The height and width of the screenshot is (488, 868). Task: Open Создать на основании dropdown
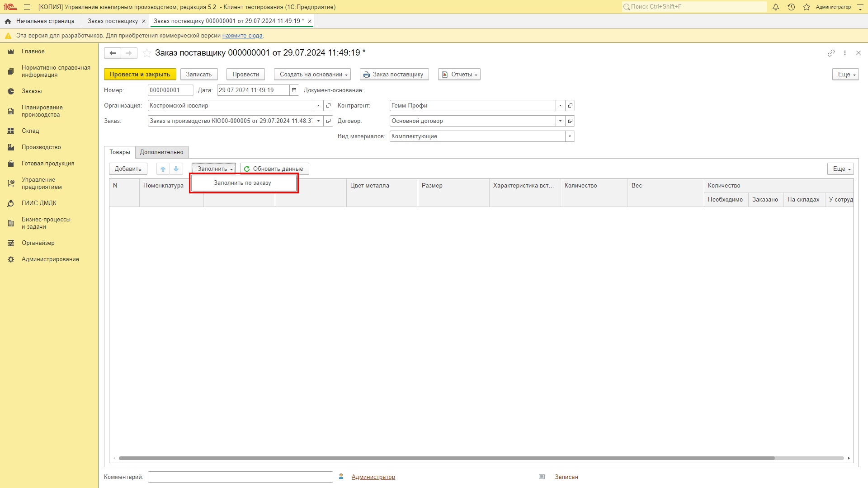click(x=312, y=75)
